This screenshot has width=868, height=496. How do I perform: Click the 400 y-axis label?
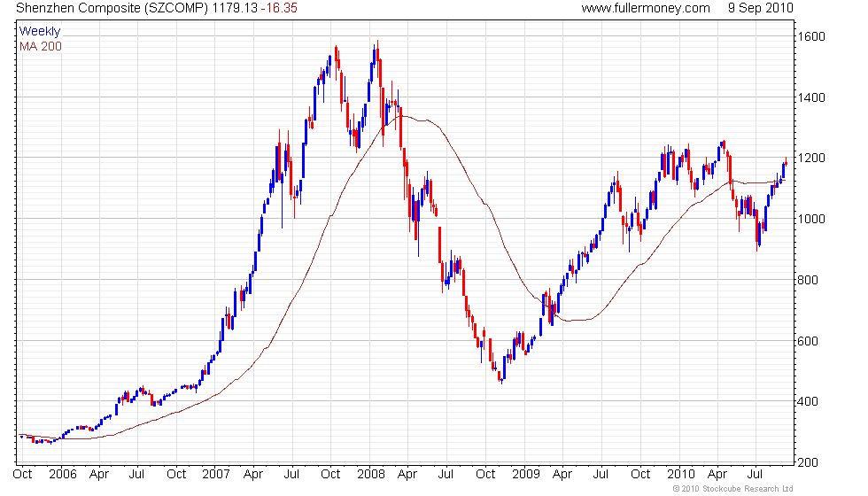coord(808,401)
